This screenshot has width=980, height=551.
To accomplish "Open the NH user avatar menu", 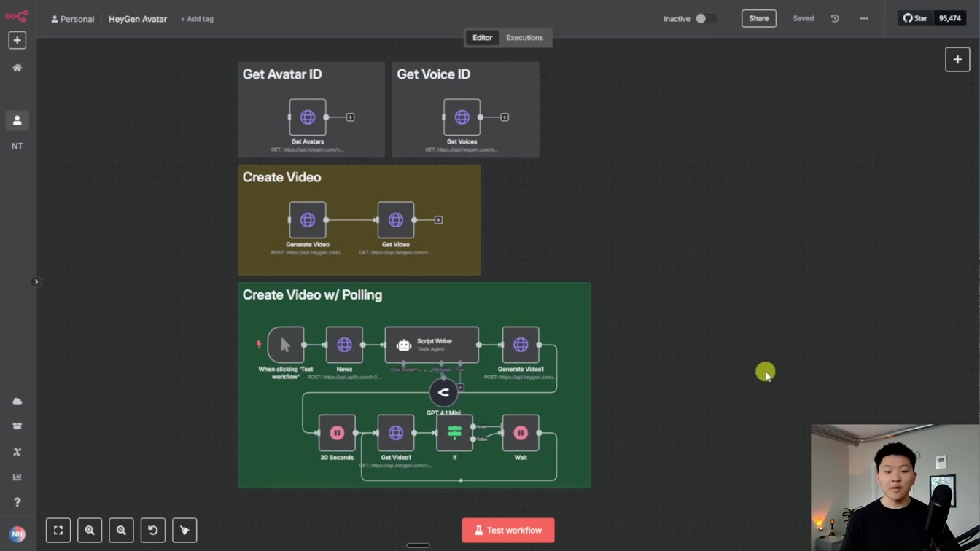I will point(17,534).
